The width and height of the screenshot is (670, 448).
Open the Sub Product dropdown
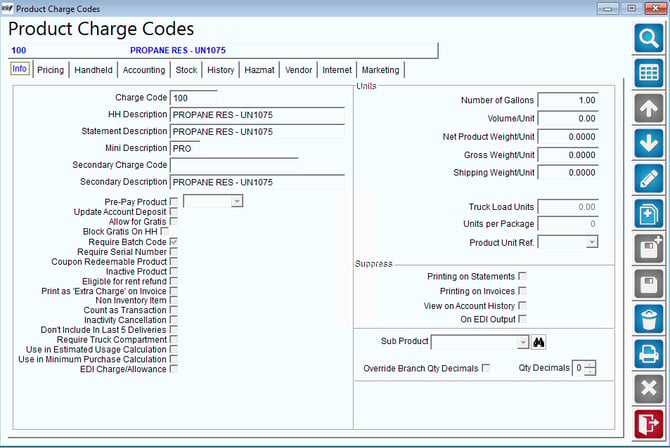[523, 342]
